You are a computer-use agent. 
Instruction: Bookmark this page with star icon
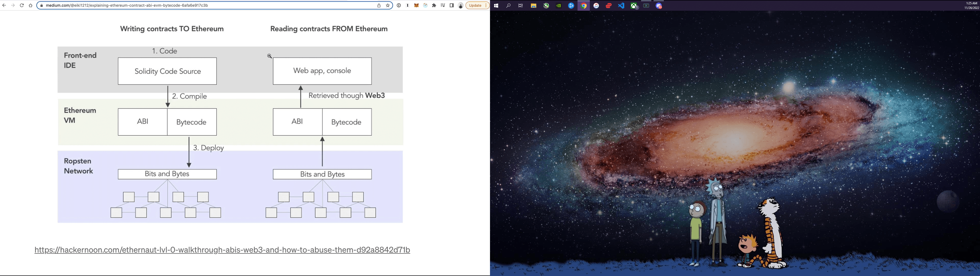pyautogui.click(x=388, y=5)
